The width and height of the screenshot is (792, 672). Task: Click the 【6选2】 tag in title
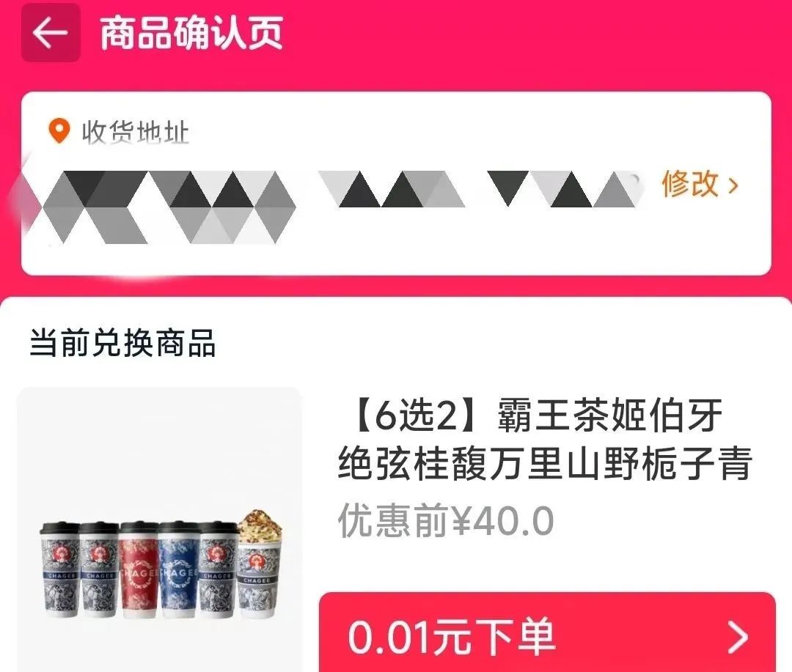pyautogui.click(x=414, y=416)
